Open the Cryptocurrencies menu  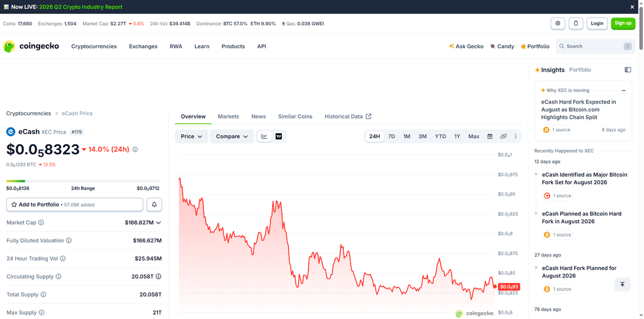(x=94, y=46)
